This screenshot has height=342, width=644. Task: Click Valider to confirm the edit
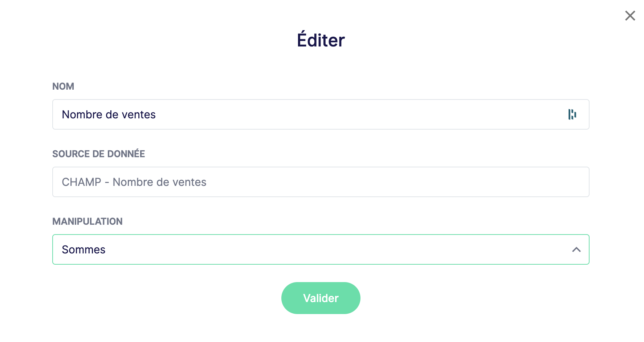[x=321, y=298]
